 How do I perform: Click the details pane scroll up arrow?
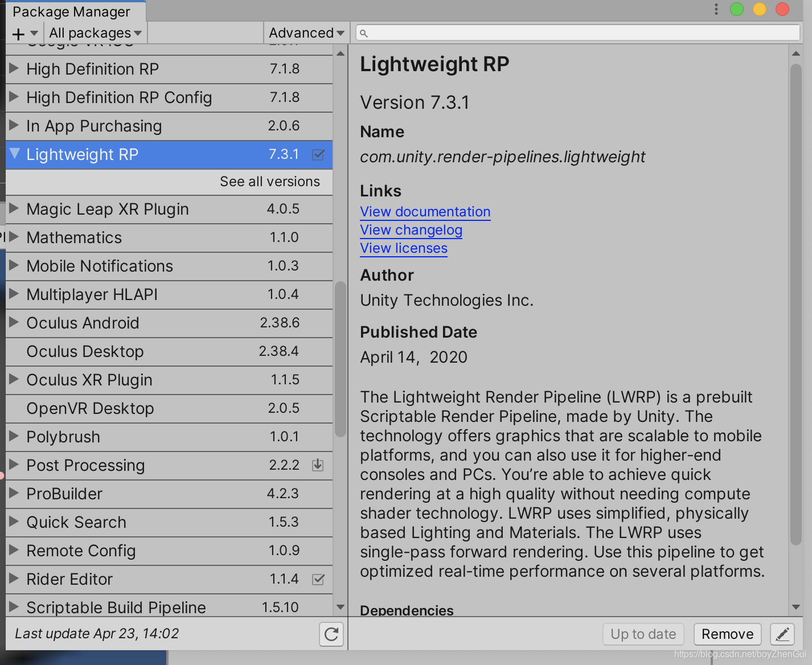click(x=796, y=54)
